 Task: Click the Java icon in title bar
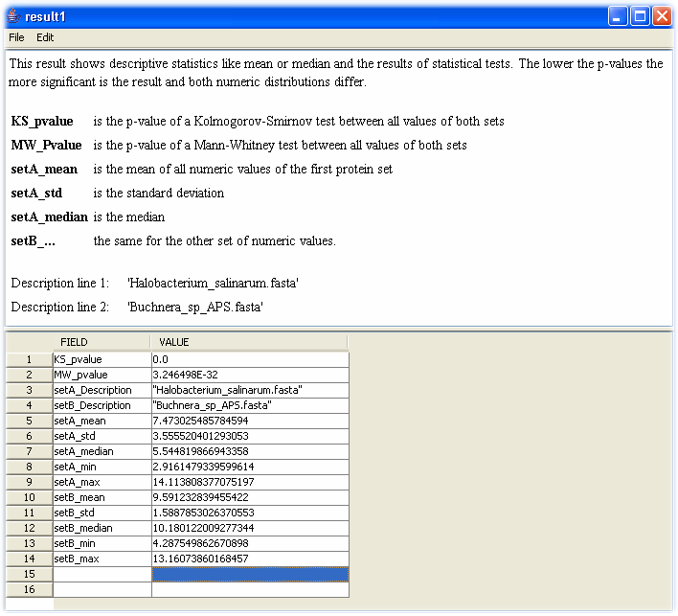pos(13,16)
